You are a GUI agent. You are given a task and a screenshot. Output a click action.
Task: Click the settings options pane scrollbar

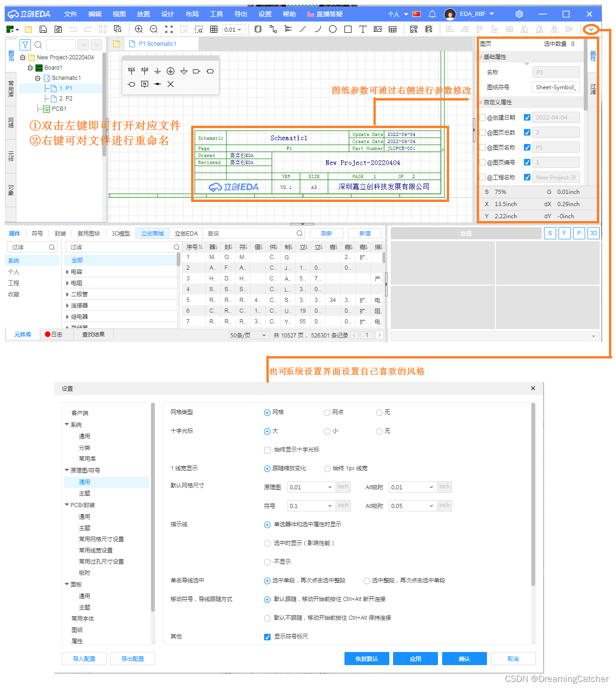pyautogui.click(x=533, y=495)
